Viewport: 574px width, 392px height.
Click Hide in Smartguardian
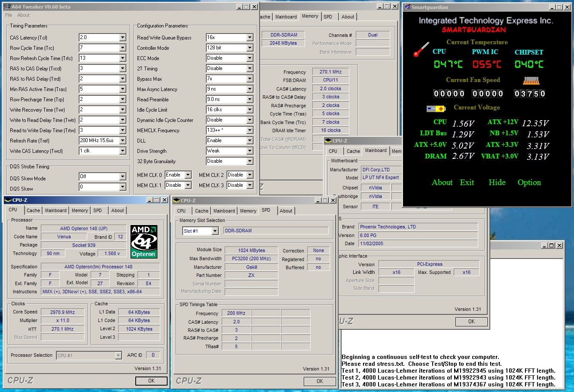point(497,182)
